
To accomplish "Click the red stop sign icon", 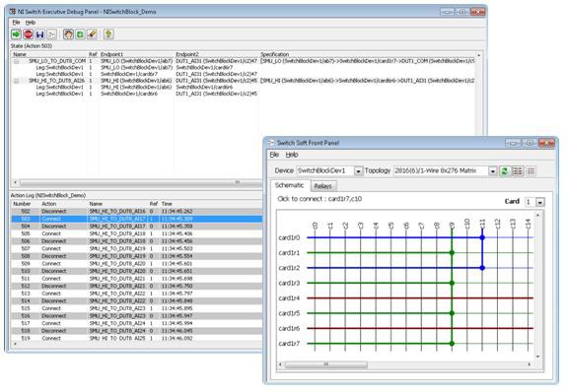I will [28, 34].
